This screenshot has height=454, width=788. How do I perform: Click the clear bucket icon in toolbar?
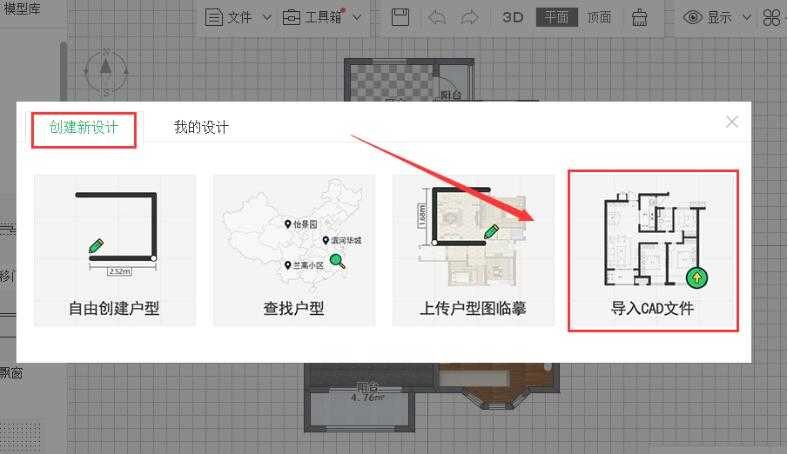tap(640, 17)
